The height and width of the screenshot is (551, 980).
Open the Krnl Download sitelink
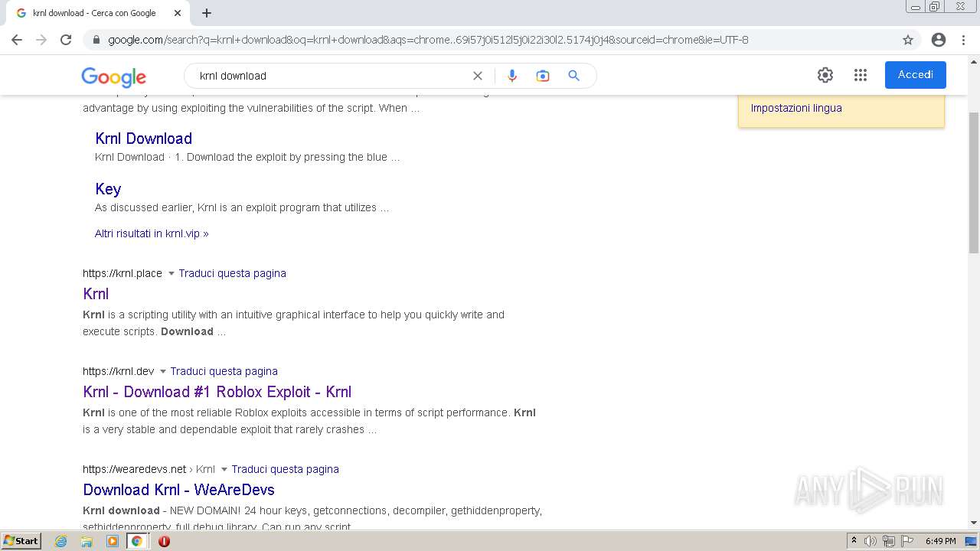tap(143, 139)
